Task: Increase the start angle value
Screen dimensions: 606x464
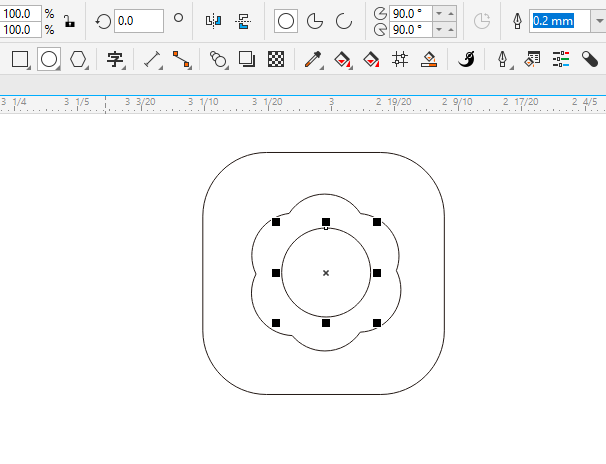Action: 451,14
